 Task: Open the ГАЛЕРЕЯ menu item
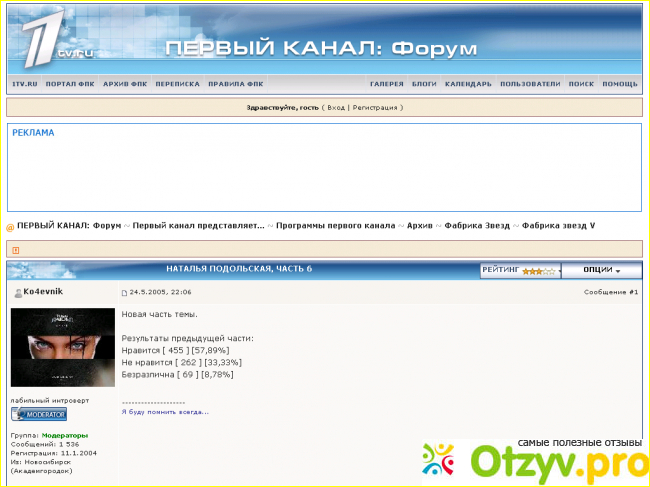pyautogui.click(x=386, y=84)
